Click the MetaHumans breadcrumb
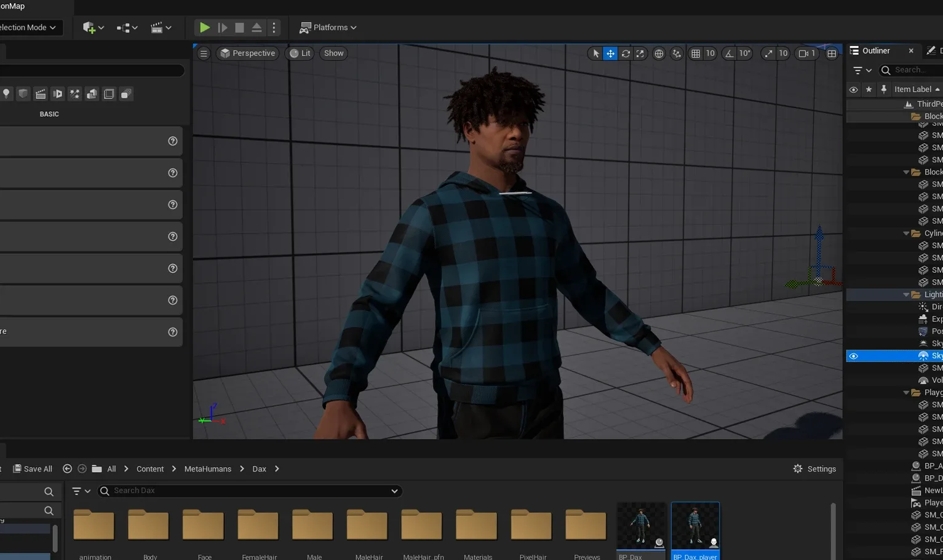Viewport: 943px width, 560px height. pyautogui.click(x=208, y=469)
